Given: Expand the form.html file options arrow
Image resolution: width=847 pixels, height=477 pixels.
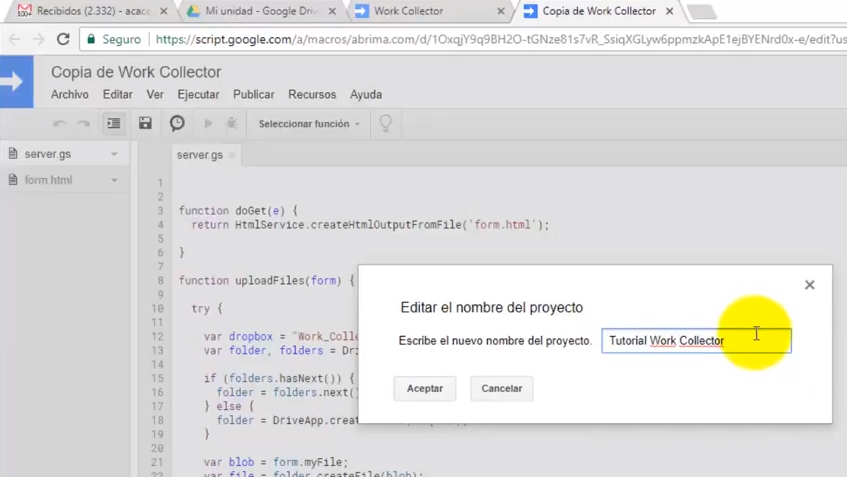Looking at the screenshot, I should [115, 180].
